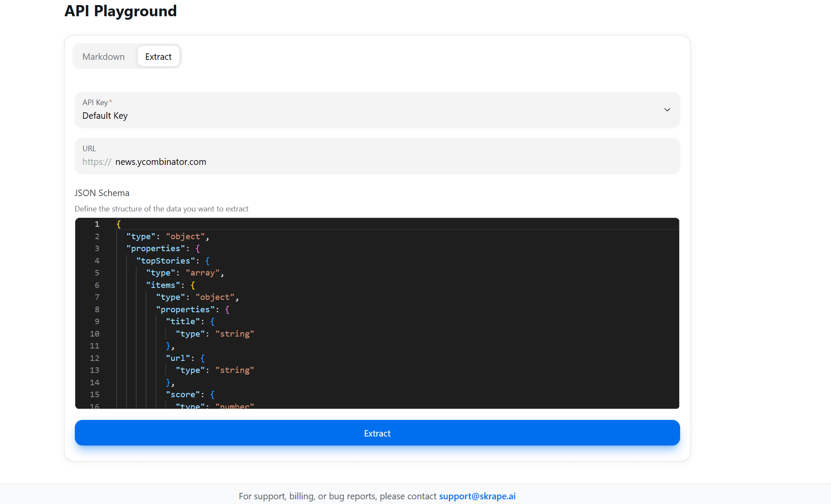Click the "object" value on line 2
The height and width of the screenshot is (504, 831).
coord(186,236)
